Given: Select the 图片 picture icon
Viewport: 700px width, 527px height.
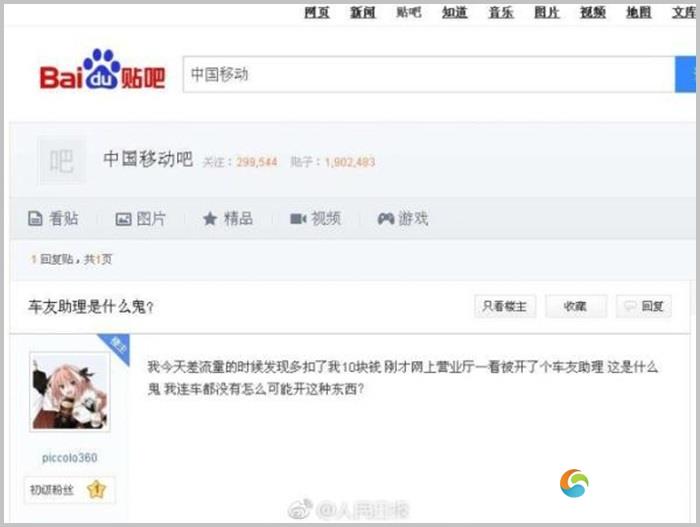Looking at the screenshot, I should pos(123,219).
